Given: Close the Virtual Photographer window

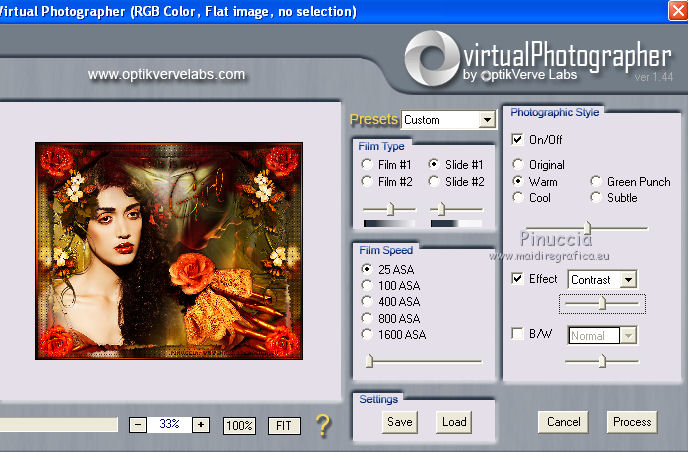Looking at the screenshot, I should (x=678, y=11).
